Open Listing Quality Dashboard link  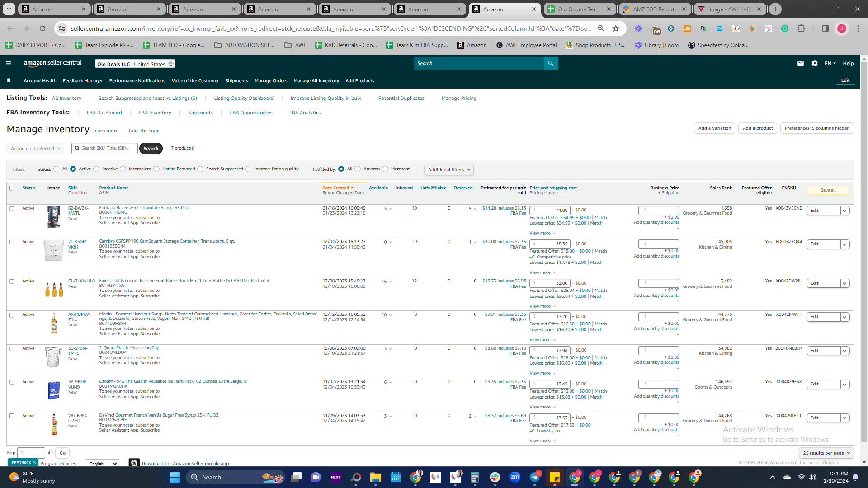(244, 99)
